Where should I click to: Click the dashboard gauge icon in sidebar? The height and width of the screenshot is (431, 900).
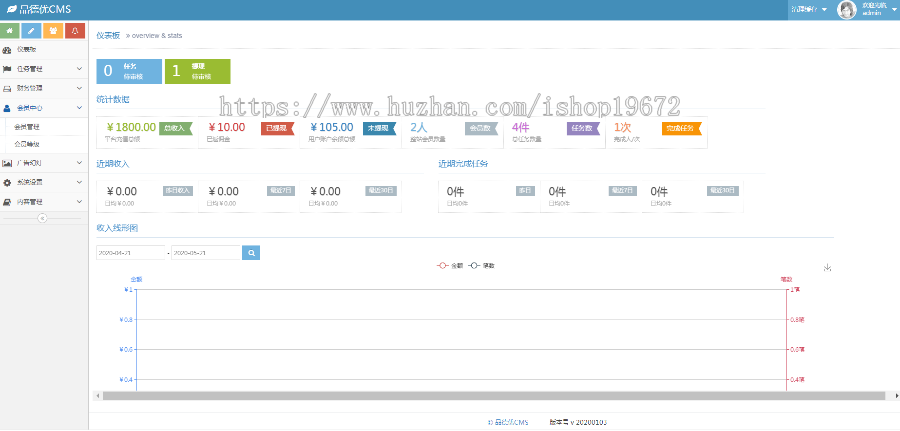[7, 50]
